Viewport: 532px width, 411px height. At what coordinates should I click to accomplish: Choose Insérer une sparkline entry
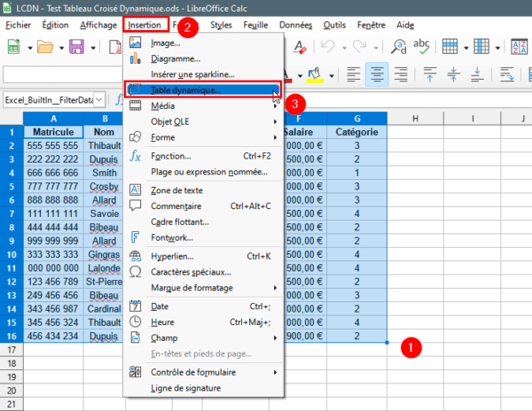(203, 74)
